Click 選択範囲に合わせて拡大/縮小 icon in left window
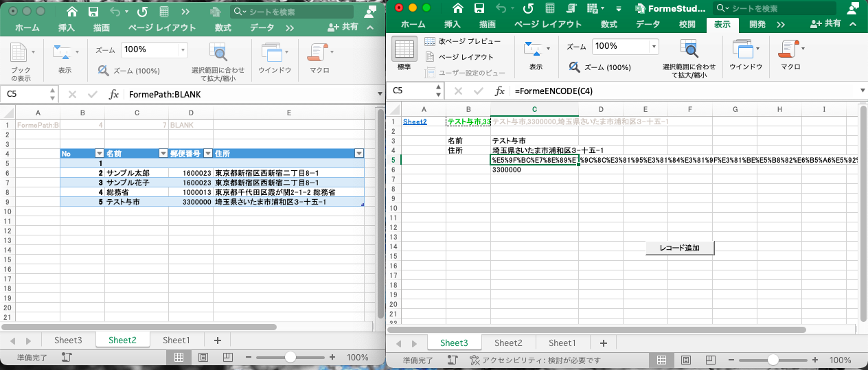Screen dimensions: 868x370 [x=218, y=53]
